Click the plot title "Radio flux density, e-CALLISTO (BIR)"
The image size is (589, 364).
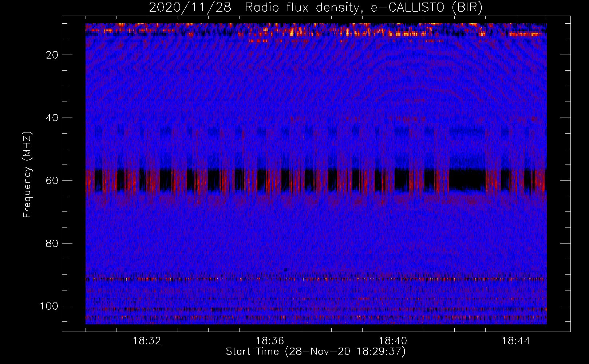[364, 8]
